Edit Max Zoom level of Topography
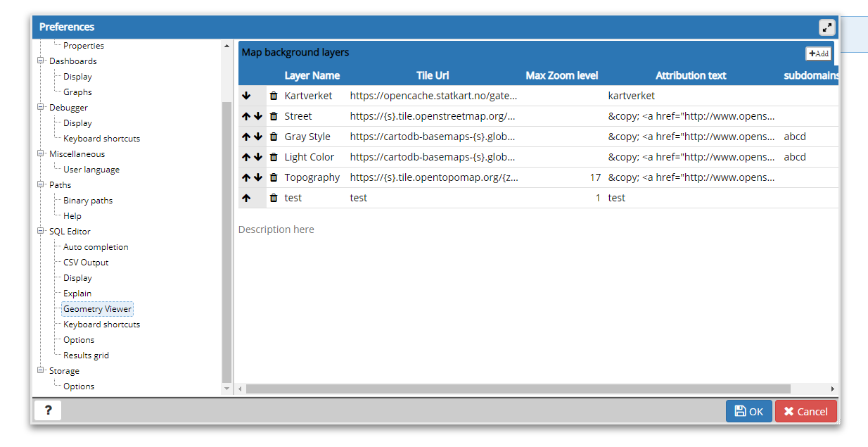Screen dimensions: 868x447 point(563,177)
